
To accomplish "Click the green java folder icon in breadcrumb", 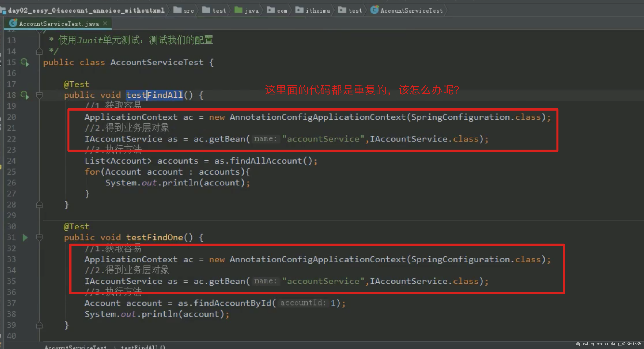I will point(238,10).
